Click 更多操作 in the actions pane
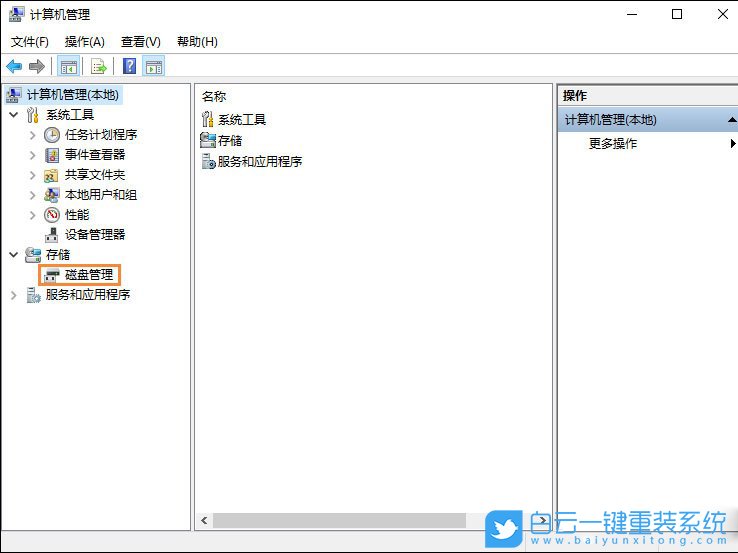738x553 pixels. [x=613, y=144]
